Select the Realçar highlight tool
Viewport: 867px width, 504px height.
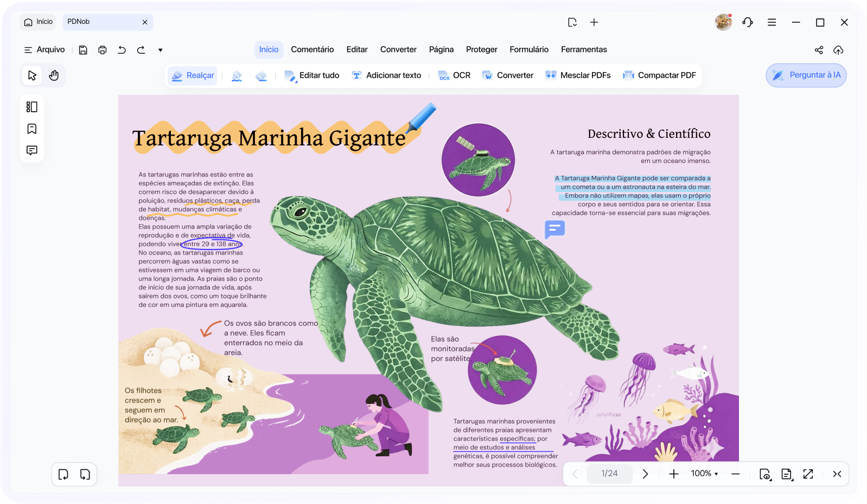pyautogui.click(x=193, y=75)
